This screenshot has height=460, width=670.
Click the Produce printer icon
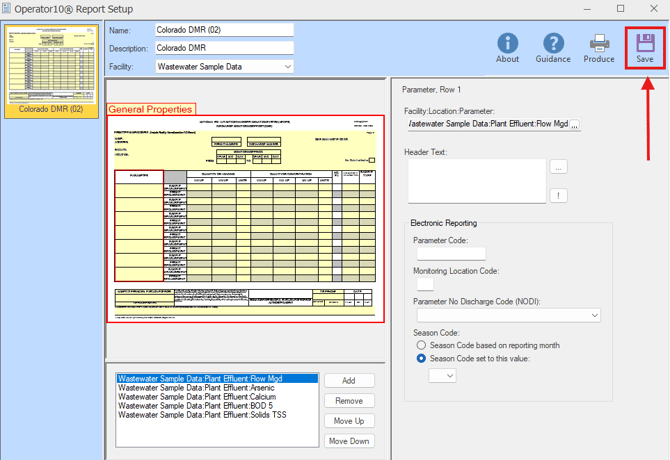tap(599, 46)
